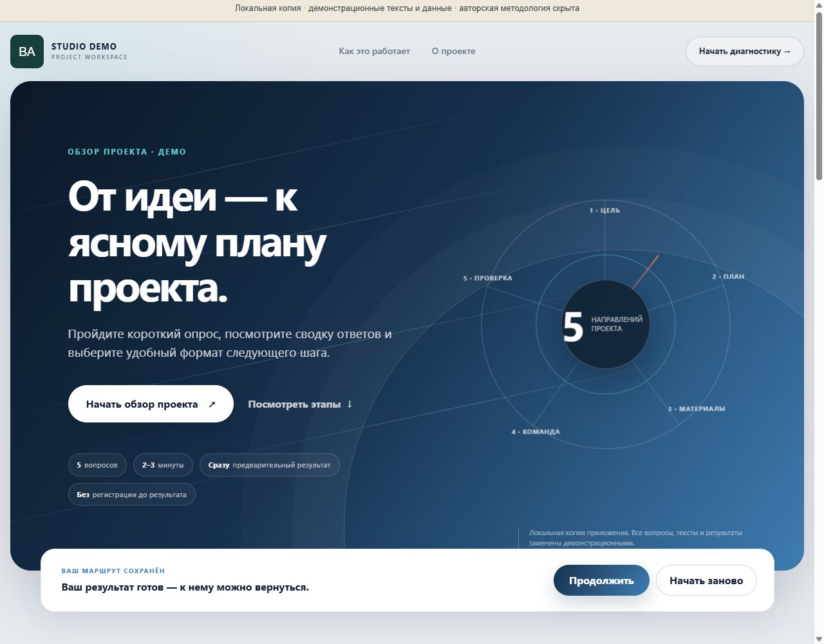Click 'Без регистрации до результата' chip

[131, 495]
